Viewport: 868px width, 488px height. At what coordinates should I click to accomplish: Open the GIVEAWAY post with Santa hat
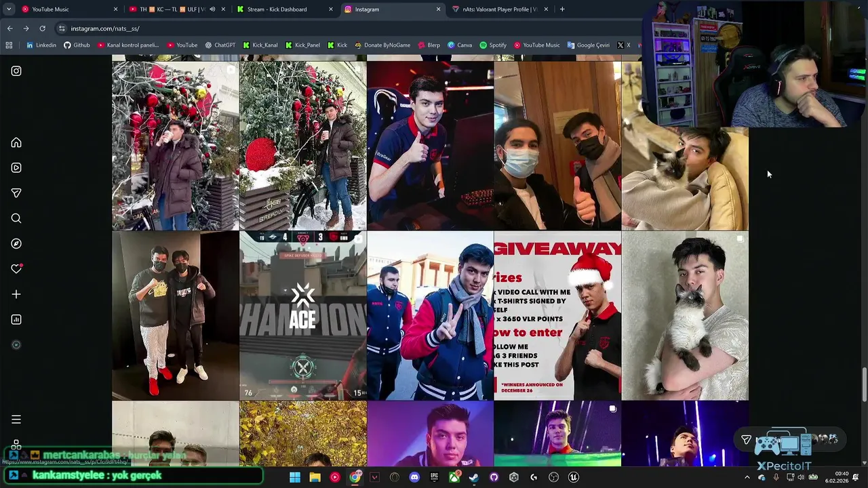click(x=557, y=316)
